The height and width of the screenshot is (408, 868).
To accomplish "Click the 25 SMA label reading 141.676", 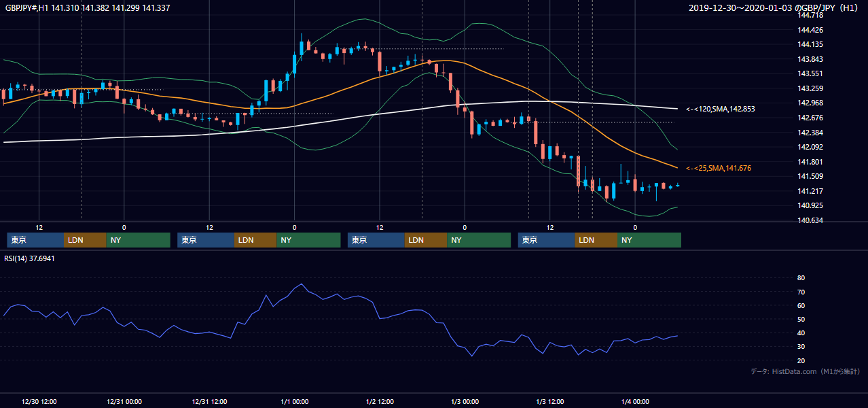I will tap(719, 168).
